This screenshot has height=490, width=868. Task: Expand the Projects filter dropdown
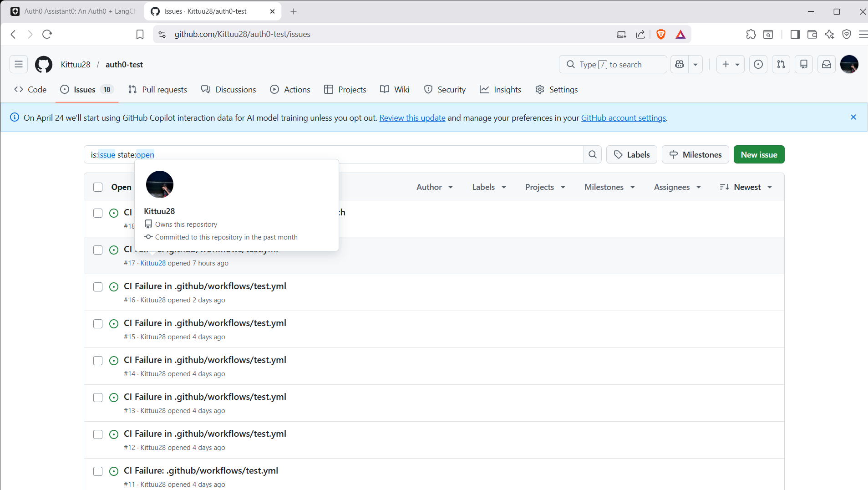pos(545,187)
